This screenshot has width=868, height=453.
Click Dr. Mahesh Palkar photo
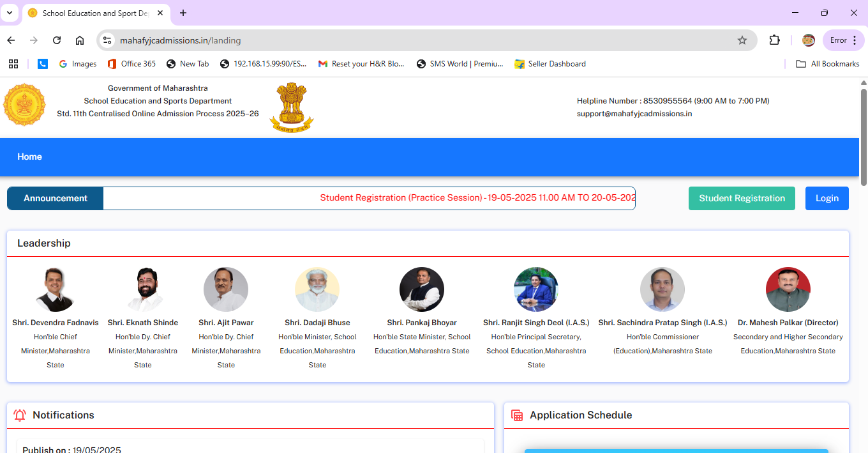click(x=788, y=289)
